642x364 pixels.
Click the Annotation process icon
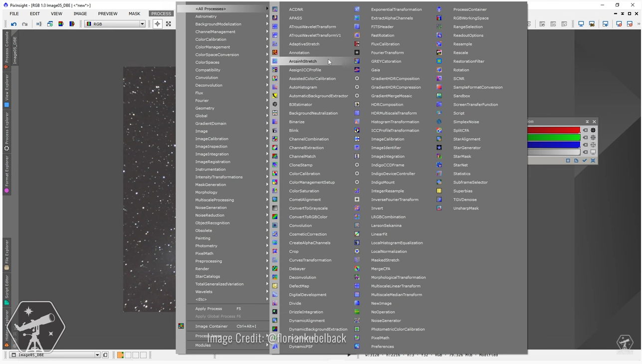click(275, 53)
